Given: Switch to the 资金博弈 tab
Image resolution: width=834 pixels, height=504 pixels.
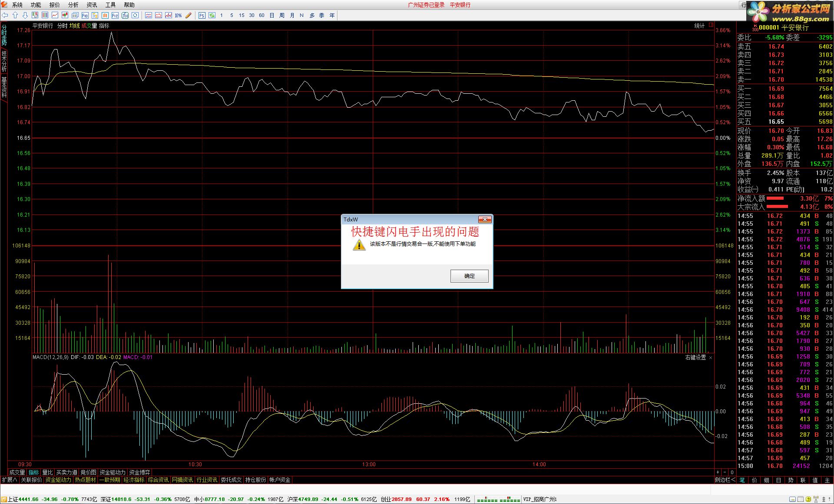Looking at the screenshot, I should (x=139, y=472).
